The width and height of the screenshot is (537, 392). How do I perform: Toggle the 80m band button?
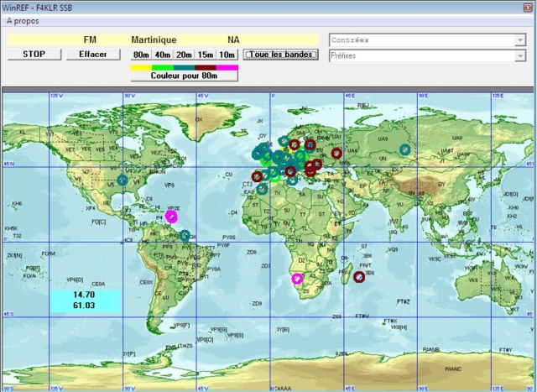tap(141, 55)
